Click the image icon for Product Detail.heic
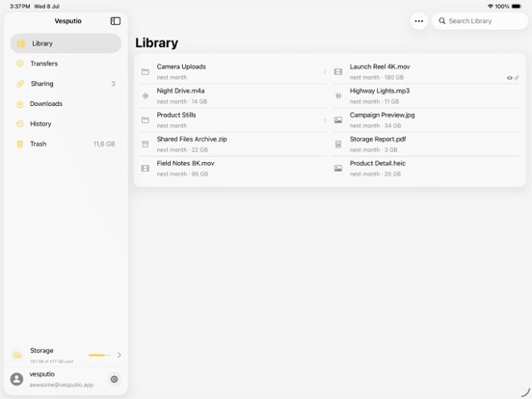This screenshot has width=532, height=399. pyautogui.click(x=338, y=169)
